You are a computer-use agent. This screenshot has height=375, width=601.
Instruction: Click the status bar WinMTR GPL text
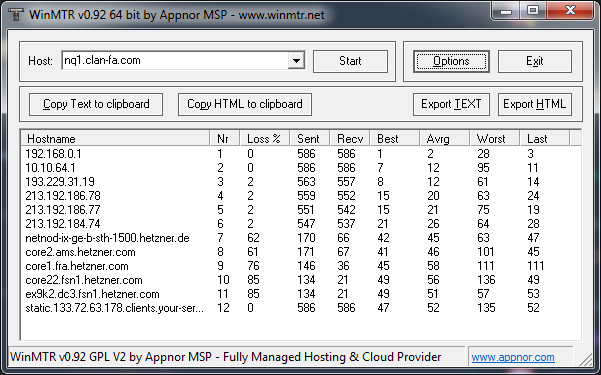click(226, 357)
